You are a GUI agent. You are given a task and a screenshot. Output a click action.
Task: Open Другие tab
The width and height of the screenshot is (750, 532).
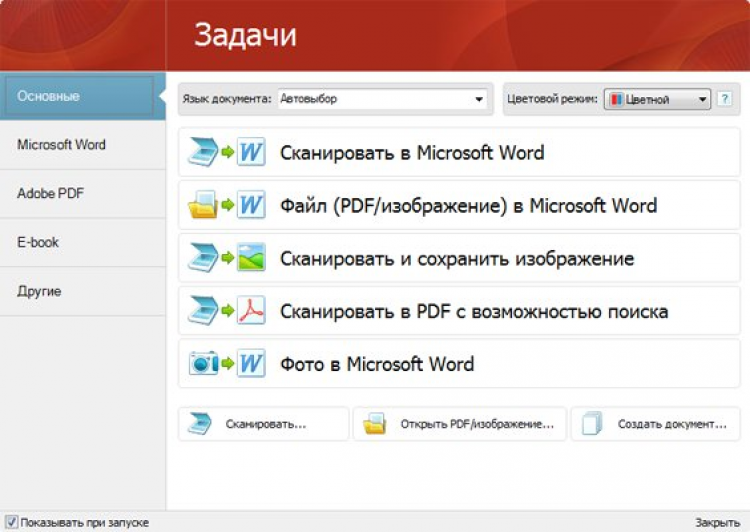click(x=83, y=291)
